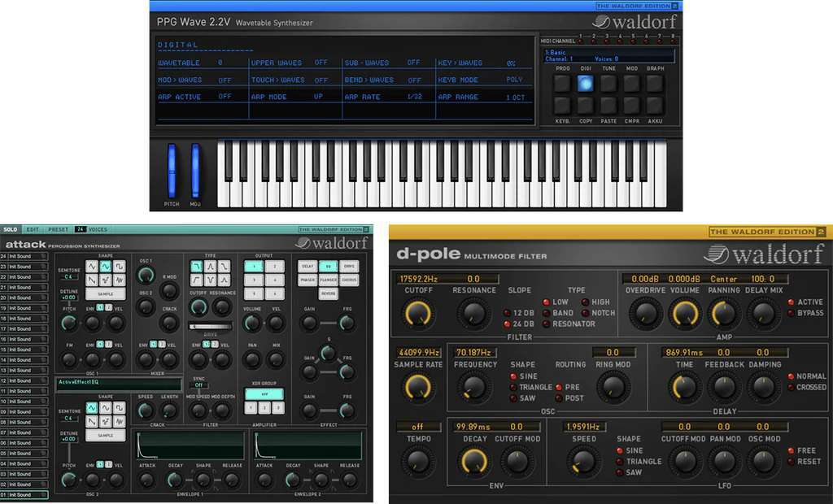Select sound slot 24 Init Sound
This screenshot has height=504, width=833.
[24, 256]
